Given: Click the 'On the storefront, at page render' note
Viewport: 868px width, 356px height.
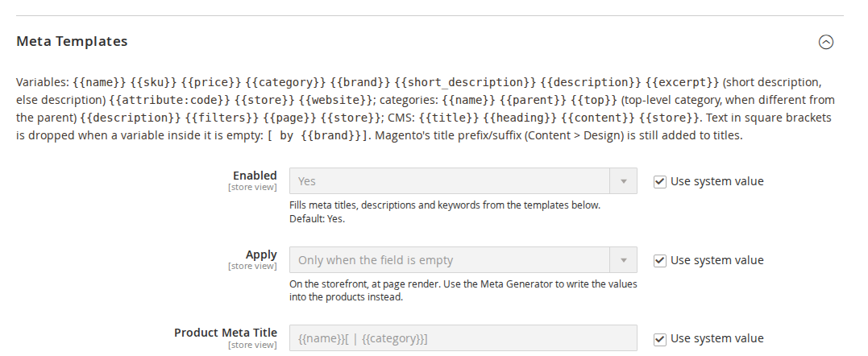Looking at the screenshot, I should 463,290.
